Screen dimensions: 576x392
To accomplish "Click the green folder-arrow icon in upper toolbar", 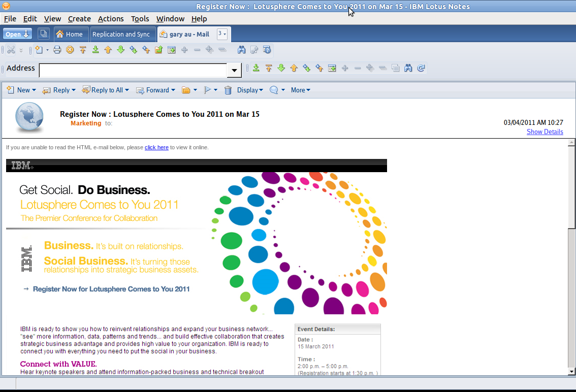I will pyautogui.click(x=158, y=50).
